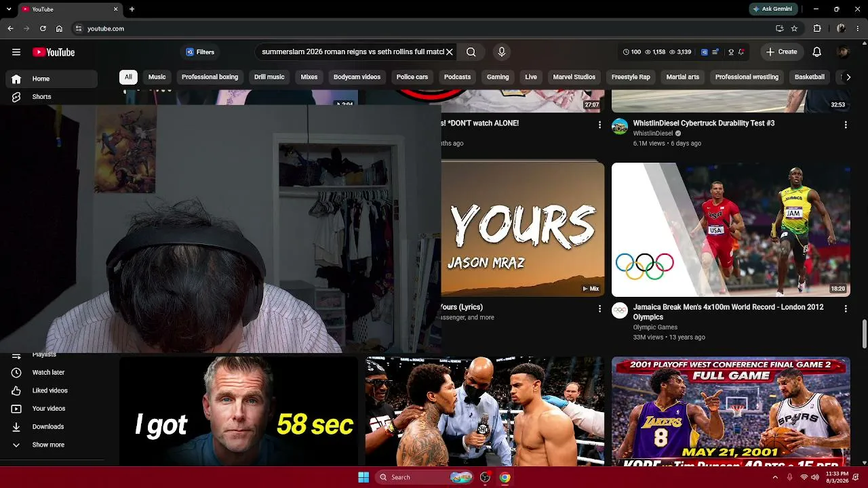Play the 2001 Lakers Spurs full game thumbnail
Viewport: 868px width, 488px height.
pos(731,411)
